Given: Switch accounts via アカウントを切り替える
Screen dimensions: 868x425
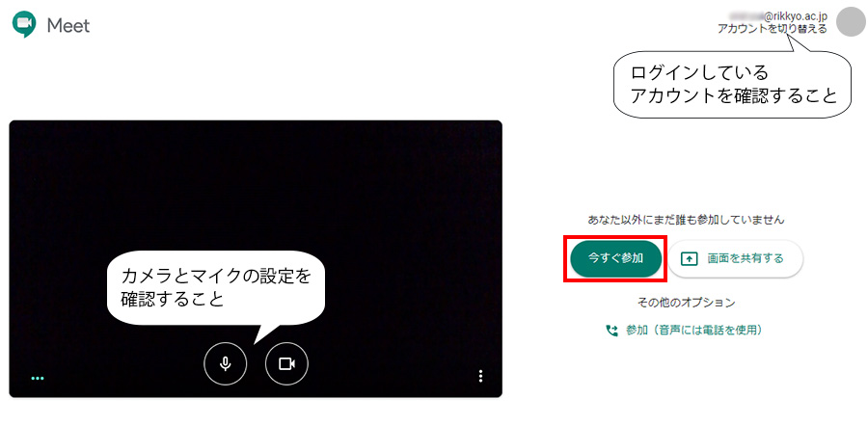Looking at the screenshot, I should 773,29.
